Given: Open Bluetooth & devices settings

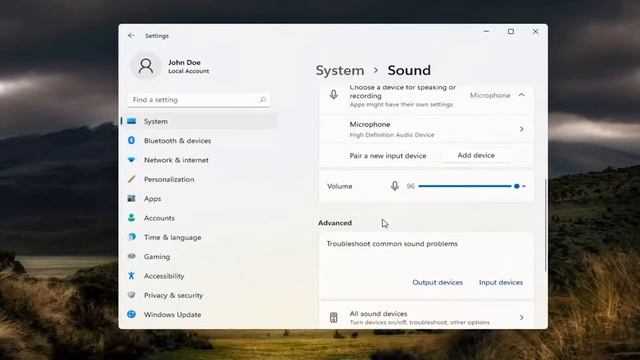Looking at the screenshot, I should point(178,140).
